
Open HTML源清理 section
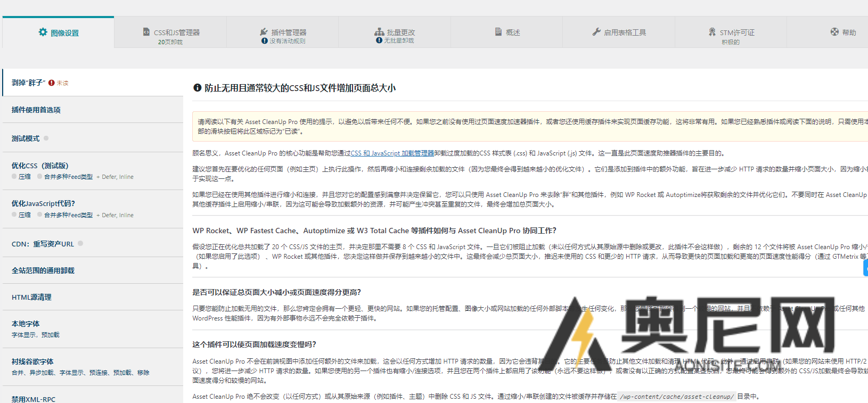93,297
